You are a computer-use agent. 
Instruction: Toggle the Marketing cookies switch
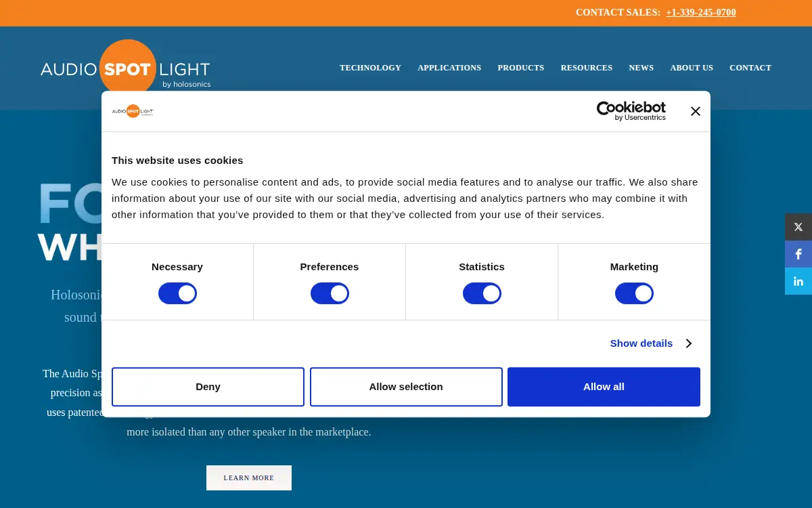tap(634, 293)
